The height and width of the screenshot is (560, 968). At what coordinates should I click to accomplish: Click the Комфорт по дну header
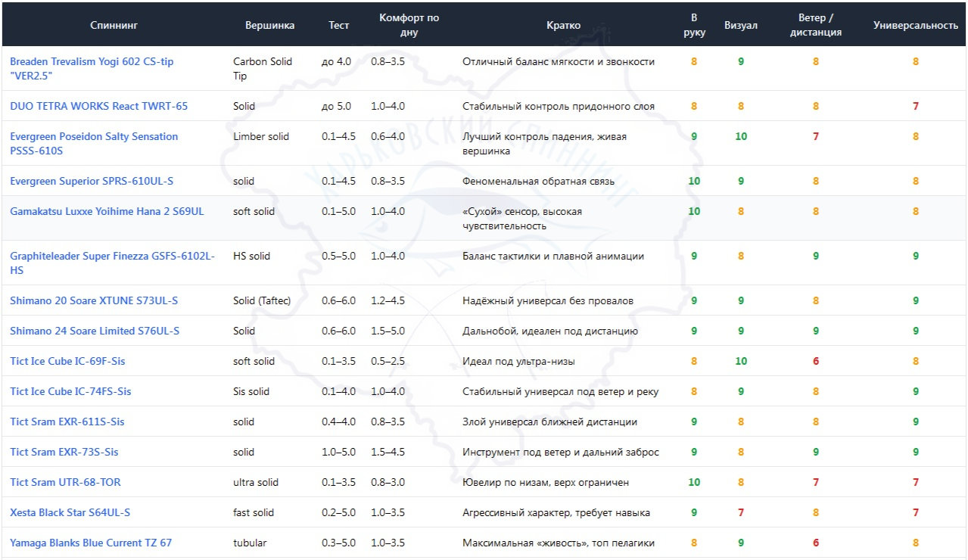coord(409,25)
